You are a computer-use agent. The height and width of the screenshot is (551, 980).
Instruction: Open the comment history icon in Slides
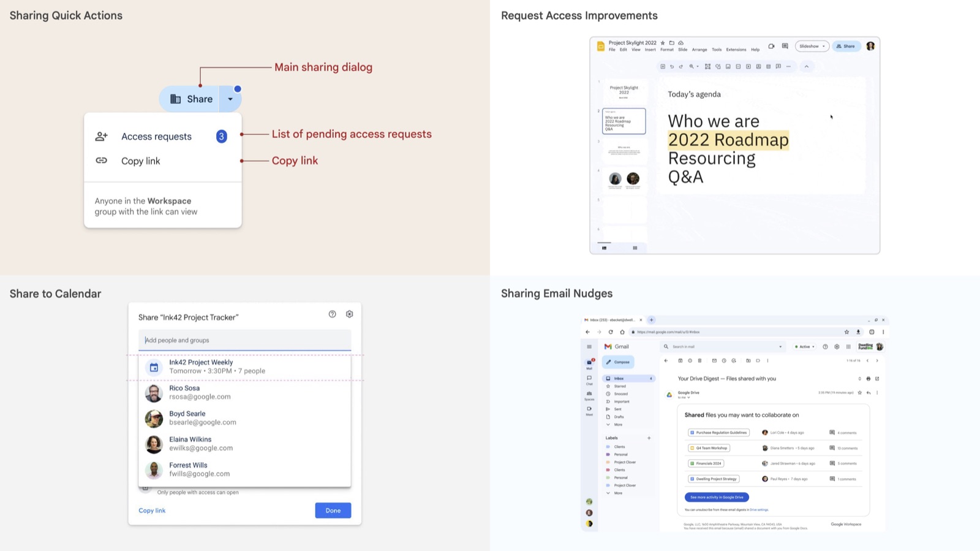(x=785, y=46)
